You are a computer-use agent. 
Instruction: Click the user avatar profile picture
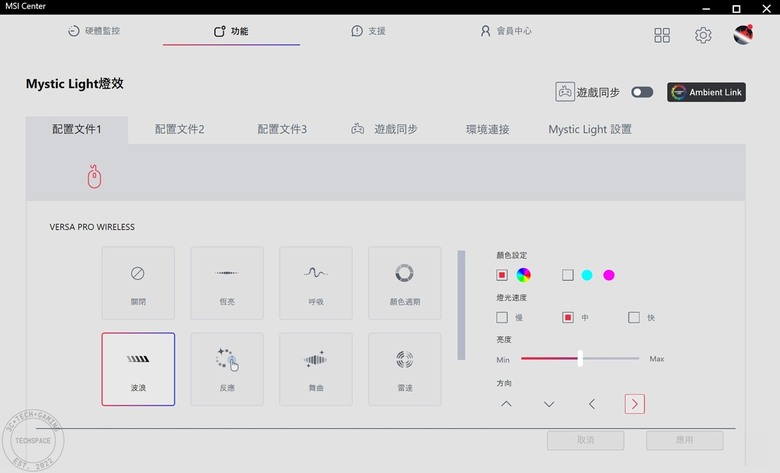point(743,34)
